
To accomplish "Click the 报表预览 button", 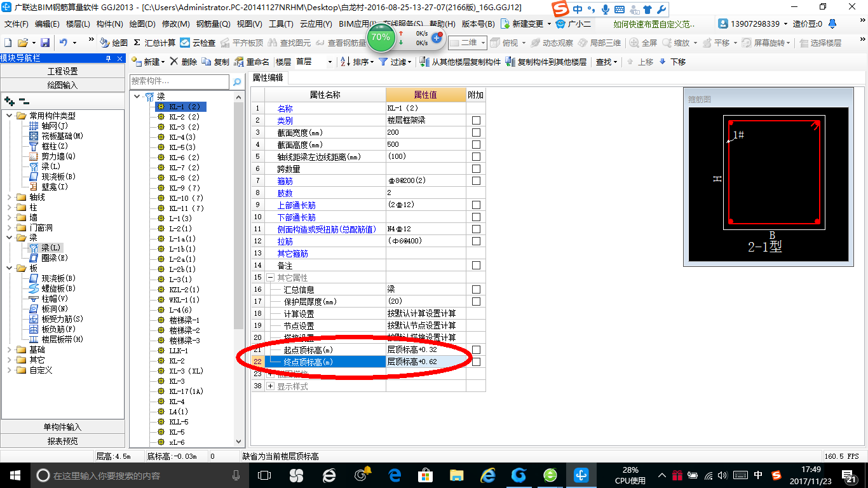I will point(62,441).
